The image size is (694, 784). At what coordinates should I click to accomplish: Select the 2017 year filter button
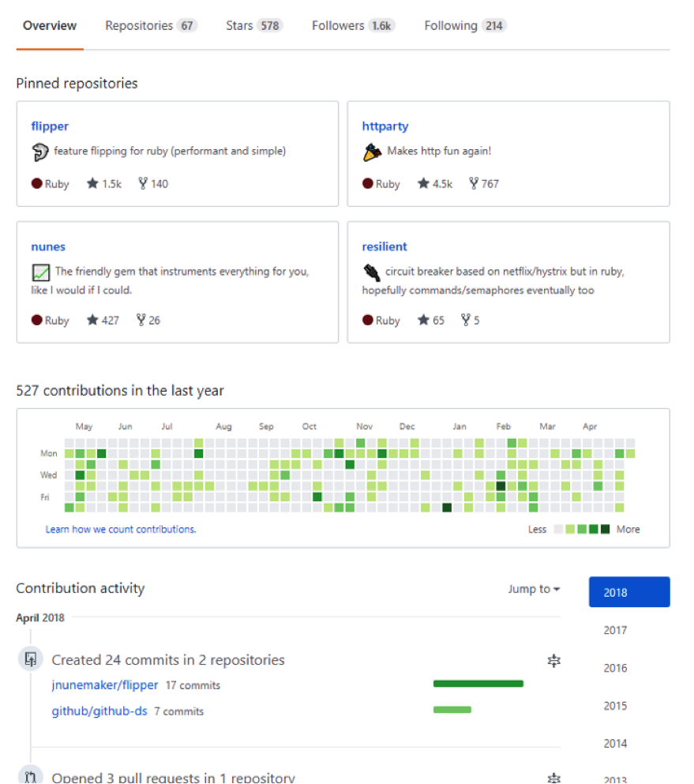(x=615, y=630)
